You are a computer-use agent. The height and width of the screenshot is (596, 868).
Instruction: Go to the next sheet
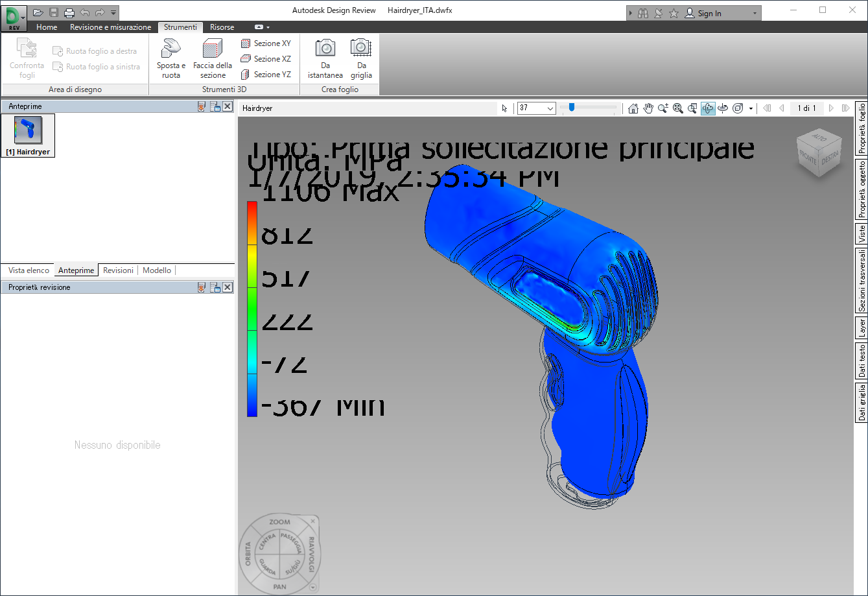pyautogui.click(x=832, y=108)
